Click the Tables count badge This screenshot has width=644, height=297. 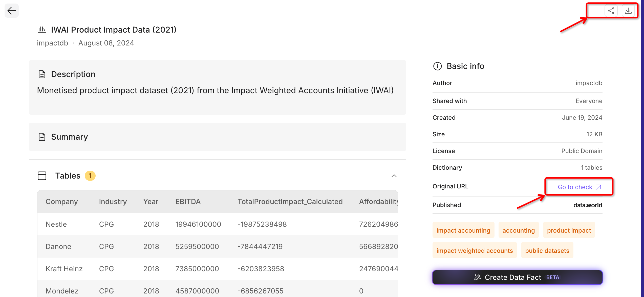90,176
